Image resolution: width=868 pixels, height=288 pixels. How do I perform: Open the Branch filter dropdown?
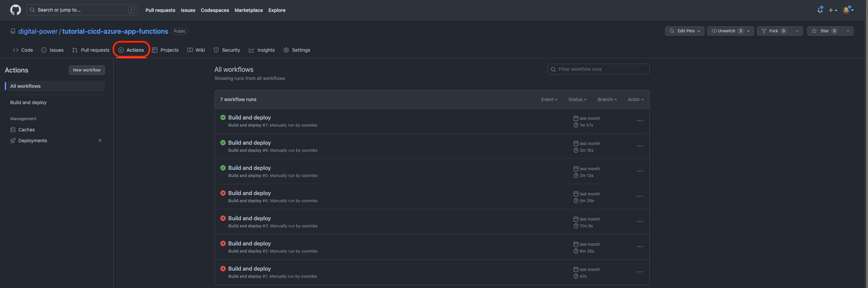click(607, 99)
